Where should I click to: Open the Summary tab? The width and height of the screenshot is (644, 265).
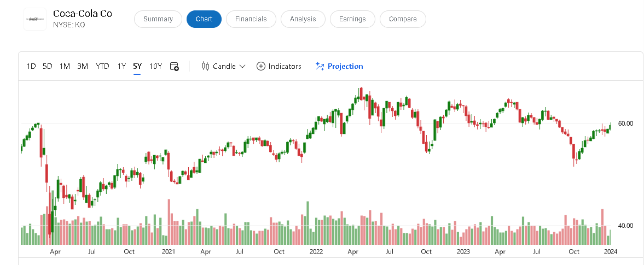click(x=158, y=19)
